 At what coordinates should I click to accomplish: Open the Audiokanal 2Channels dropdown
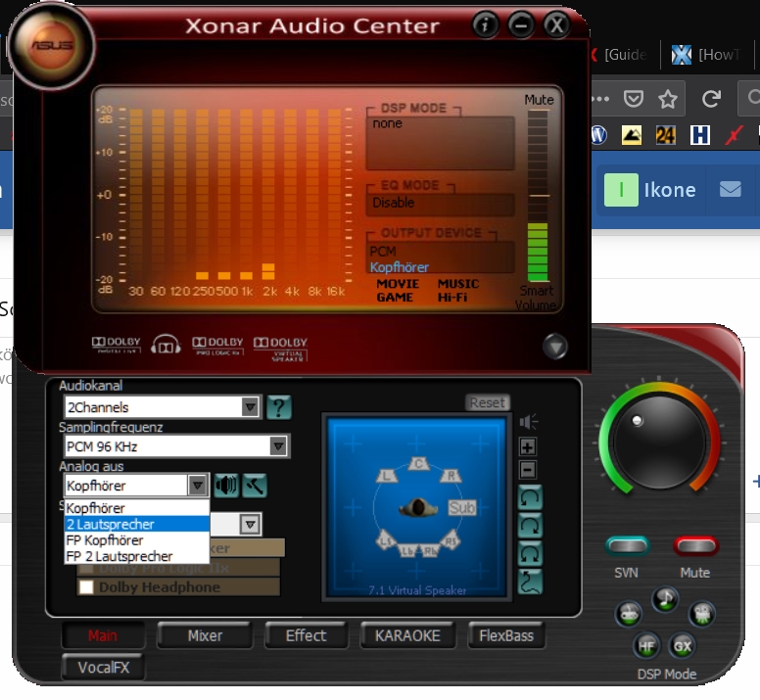point(163,407)
